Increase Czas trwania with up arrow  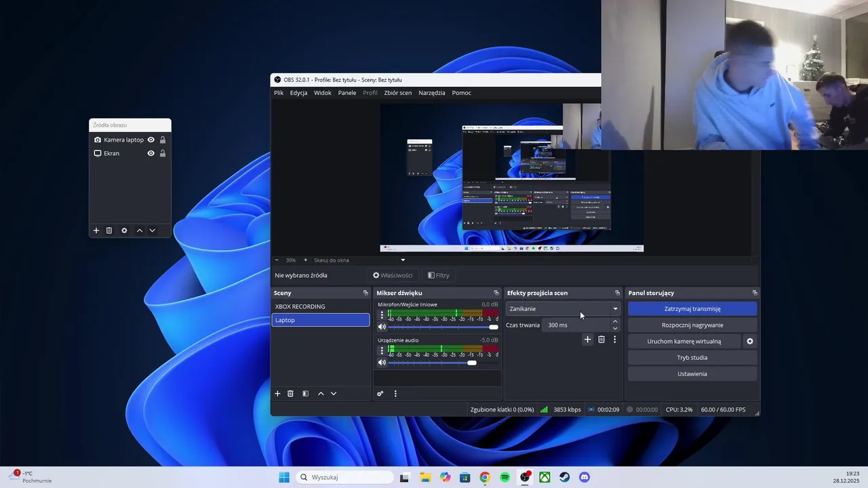click(615, 322)
